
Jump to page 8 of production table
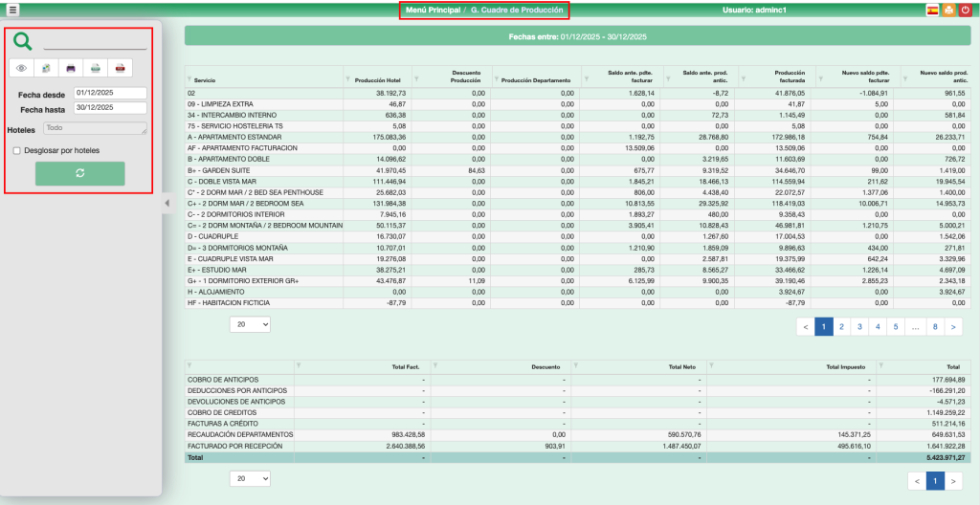pos(934,327)
